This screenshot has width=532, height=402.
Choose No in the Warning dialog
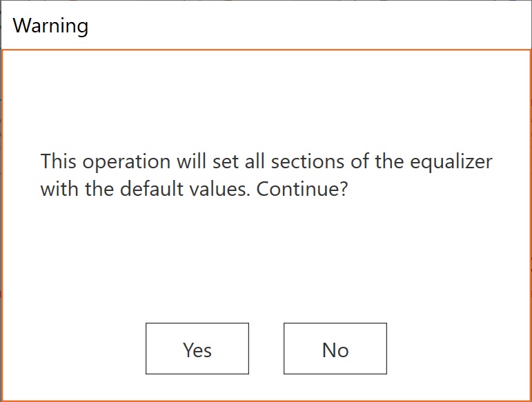point(335,349)
